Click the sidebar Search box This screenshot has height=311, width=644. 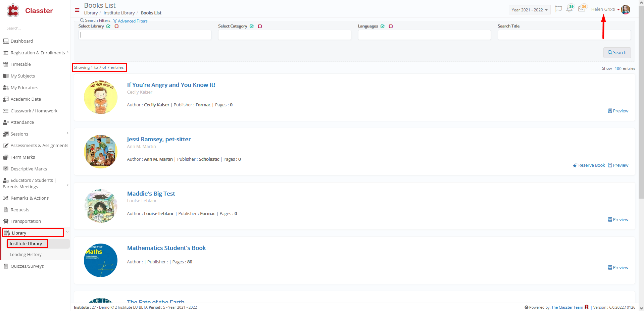coord(35,28)
